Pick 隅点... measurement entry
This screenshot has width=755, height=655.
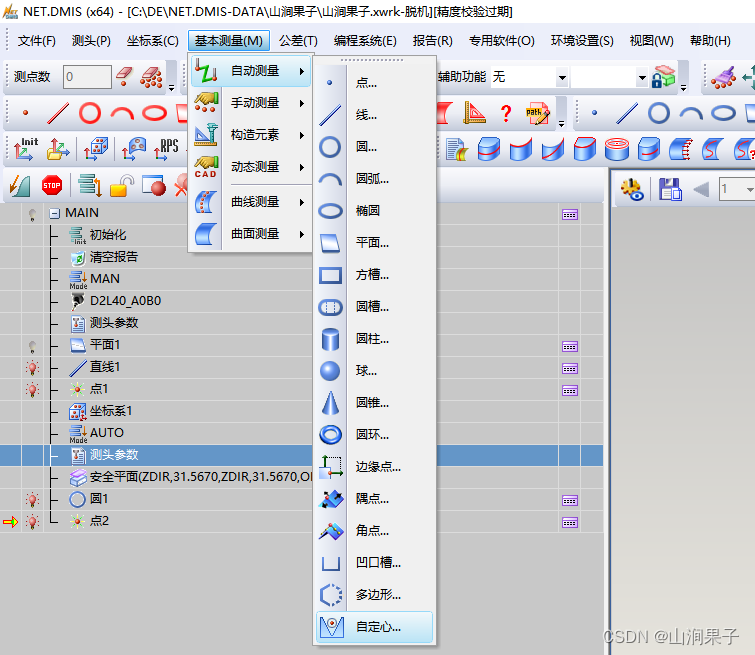(374, 499)
